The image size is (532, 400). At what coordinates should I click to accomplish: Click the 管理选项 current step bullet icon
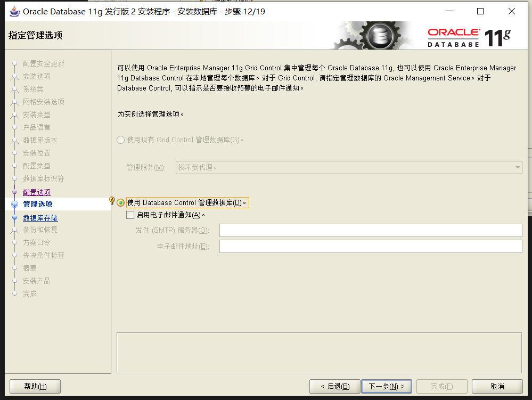[14, 204]
